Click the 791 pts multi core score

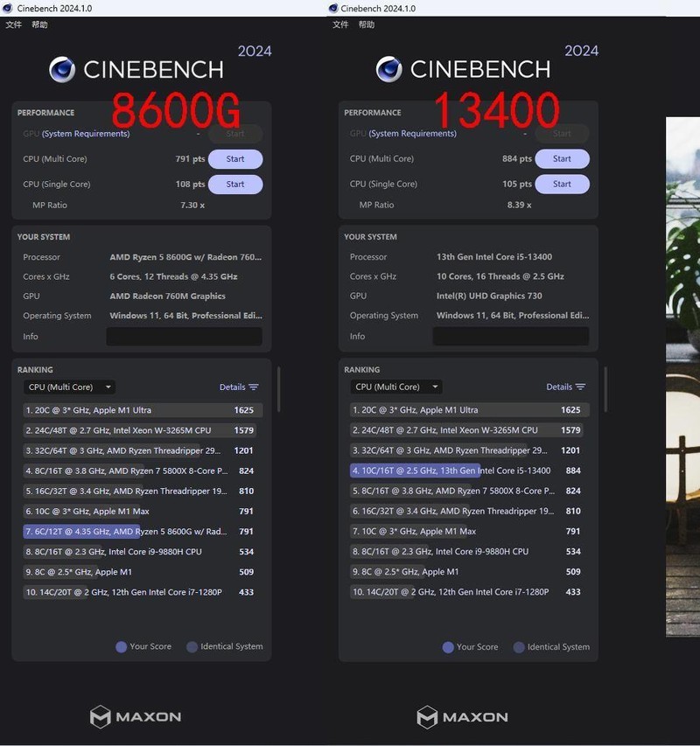190,159
